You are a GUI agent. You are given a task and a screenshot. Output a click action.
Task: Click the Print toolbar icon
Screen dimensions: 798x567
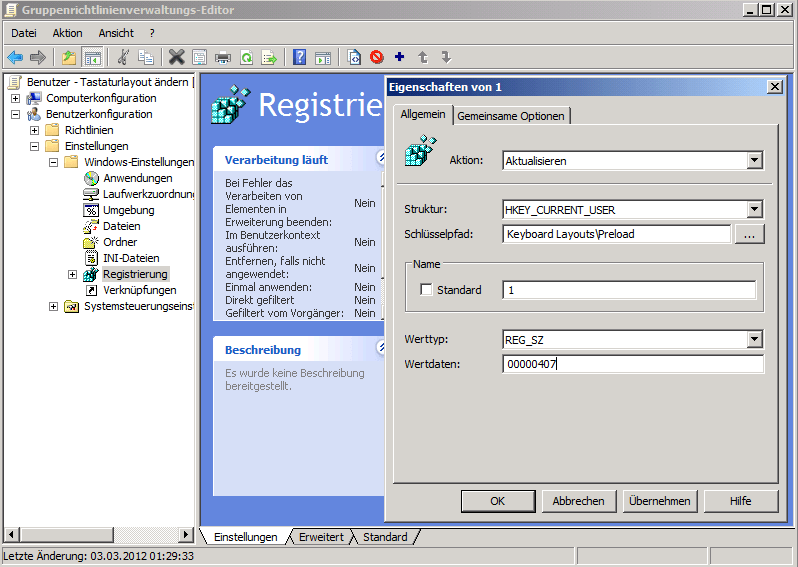[x=222, y=58]
